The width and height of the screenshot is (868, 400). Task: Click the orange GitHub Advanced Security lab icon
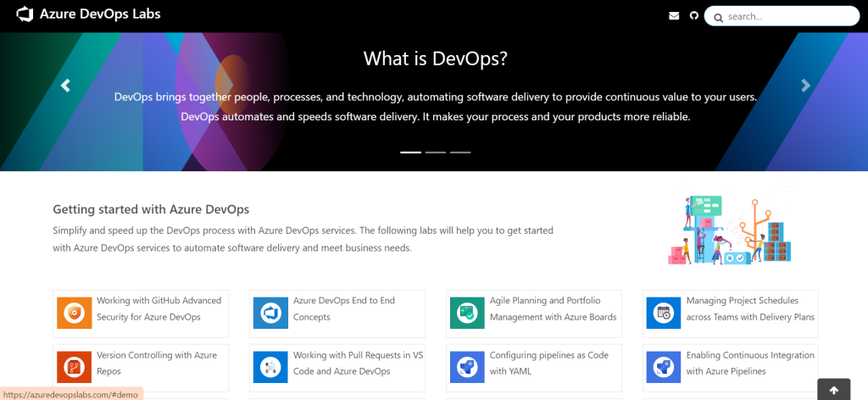point(75,313)
